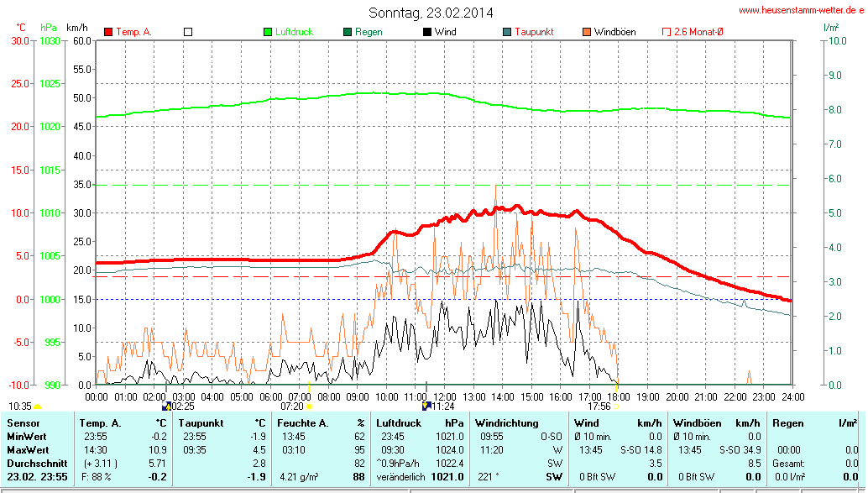Click the Windböen legend label
The height and width of the screenshot is (493, 868).
pyautogui.click(x=615, y=32)
